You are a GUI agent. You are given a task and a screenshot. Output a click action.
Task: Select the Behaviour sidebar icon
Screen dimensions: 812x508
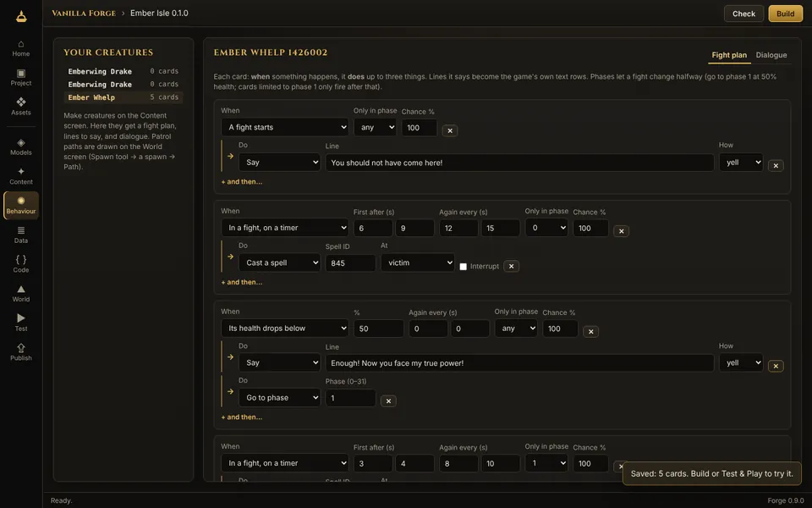[20, 206]
